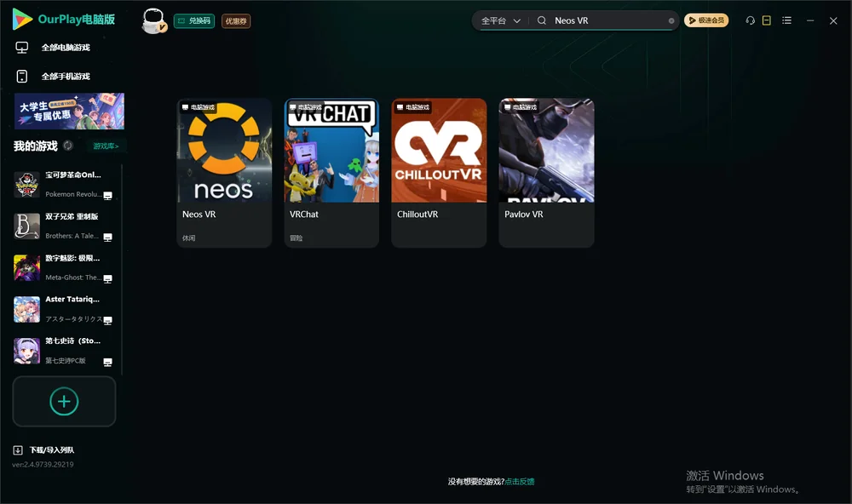The image size is (852, 504).
Task: Minimize the OurPlay window
Action: coord(810,20)
